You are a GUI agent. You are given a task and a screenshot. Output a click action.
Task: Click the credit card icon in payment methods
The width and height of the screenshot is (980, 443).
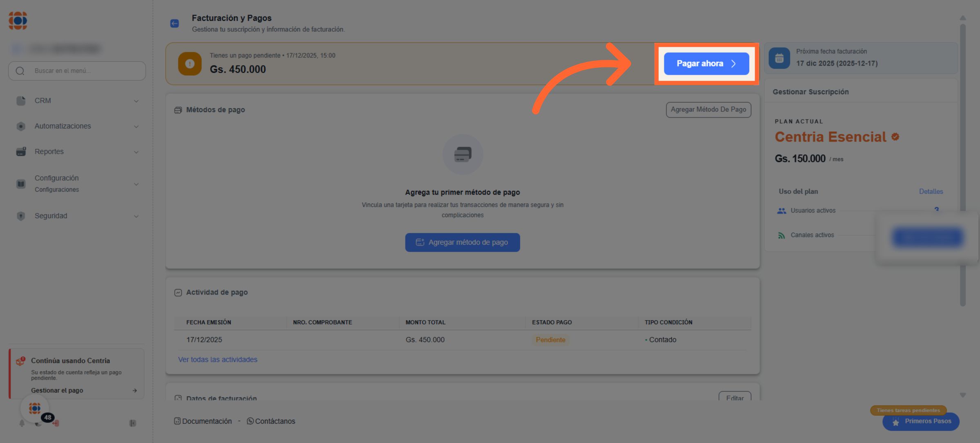tap(463, 155)
